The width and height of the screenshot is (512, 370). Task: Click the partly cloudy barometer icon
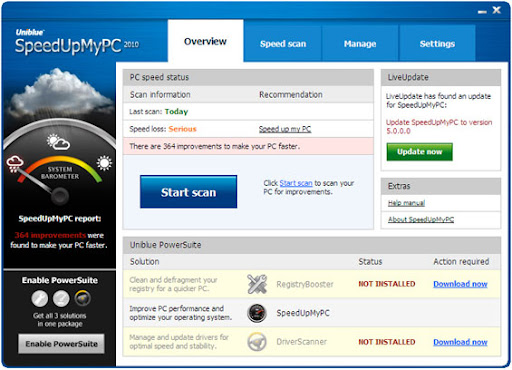click(x=58, y=142)
